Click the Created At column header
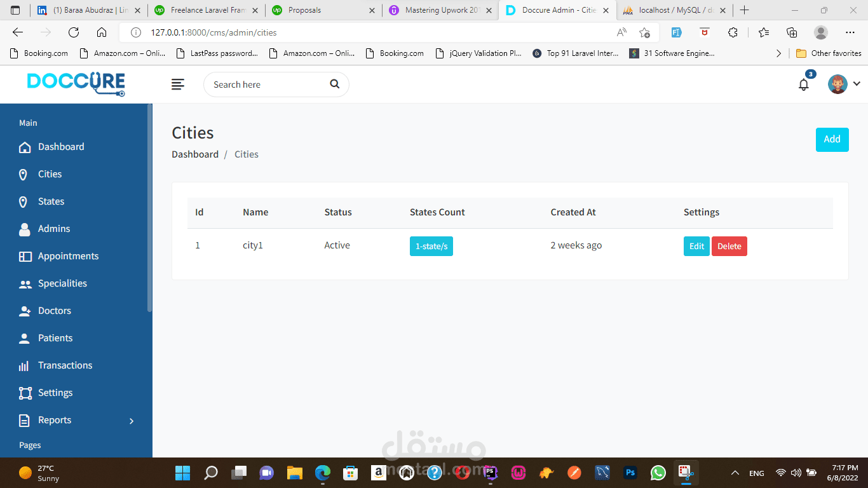Screen dimensions: 868x488 tap(573, 212)
